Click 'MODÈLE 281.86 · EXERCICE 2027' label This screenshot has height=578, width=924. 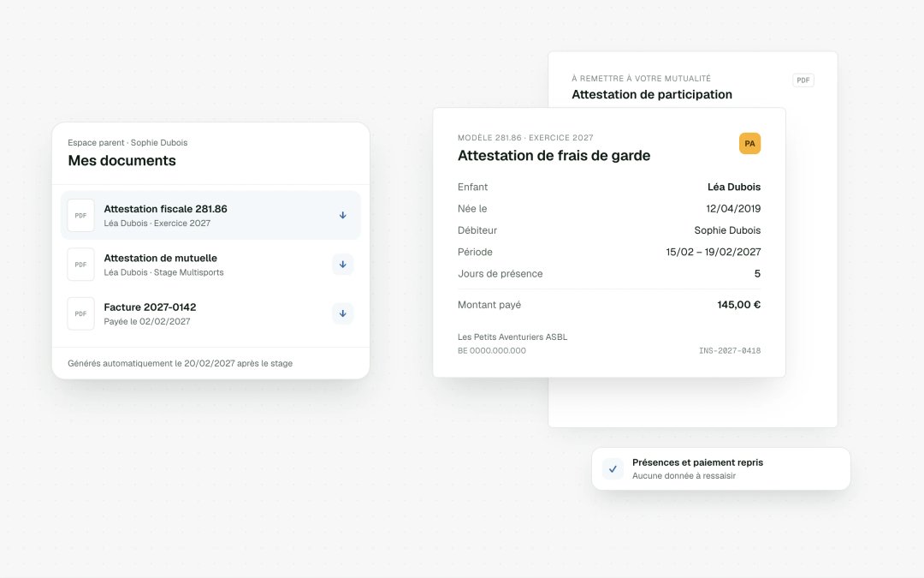point(525,137)
